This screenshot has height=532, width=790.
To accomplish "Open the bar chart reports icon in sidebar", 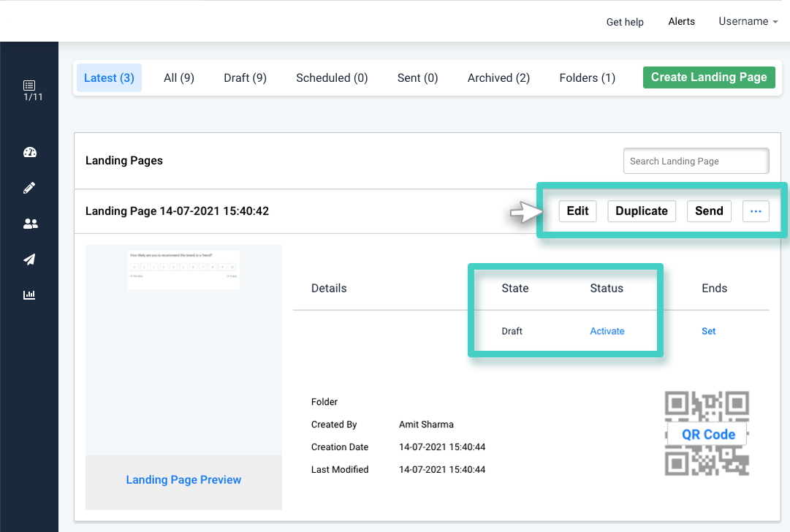I will (x=29, y=294).
